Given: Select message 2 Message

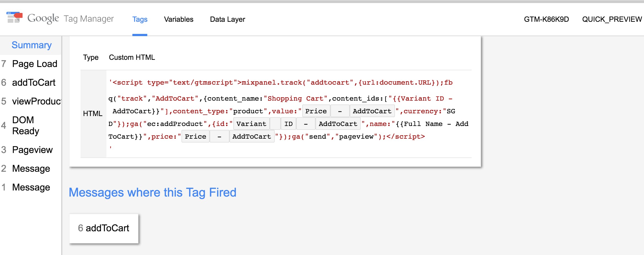Looking at the screenshot, I should (31, 169).
